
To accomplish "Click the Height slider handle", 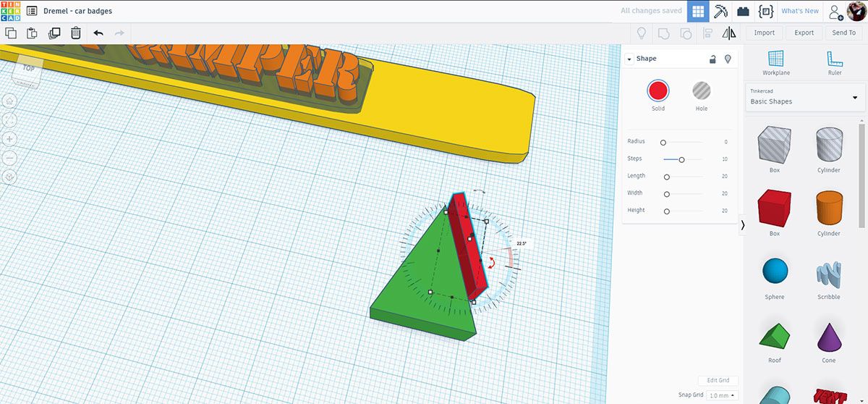I will [667, 211].
